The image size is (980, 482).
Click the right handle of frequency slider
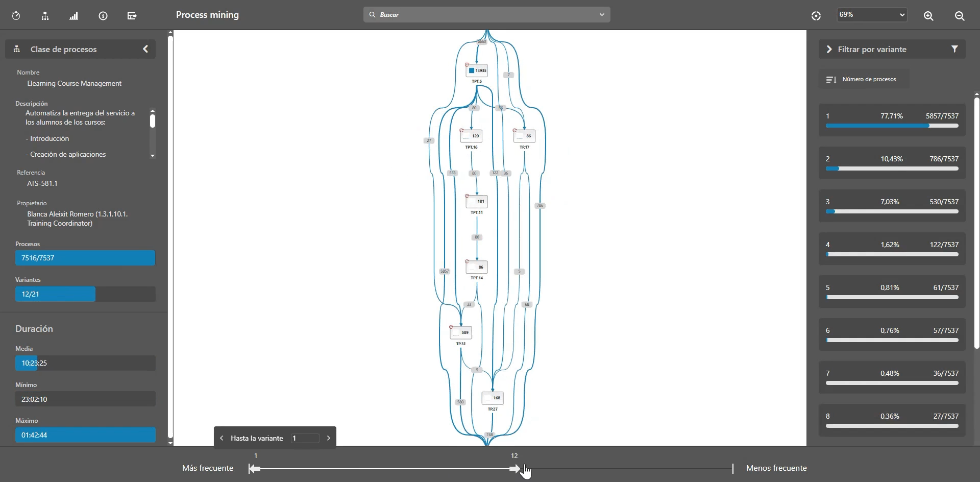pyautogui.click(x=515, y=469)
